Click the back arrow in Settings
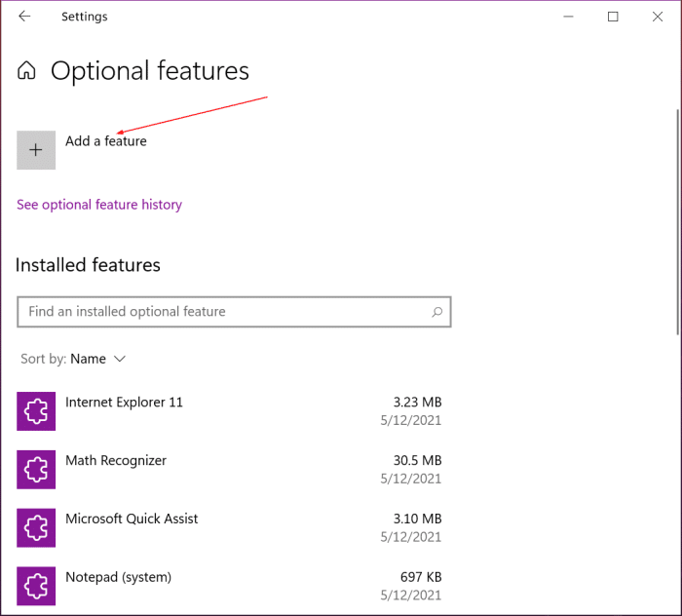The image size is (682, 616). click(x=24, y=17)
